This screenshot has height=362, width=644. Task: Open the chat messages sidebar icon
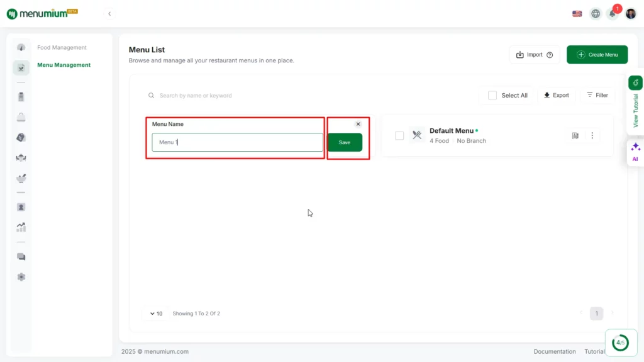(21, 257)
